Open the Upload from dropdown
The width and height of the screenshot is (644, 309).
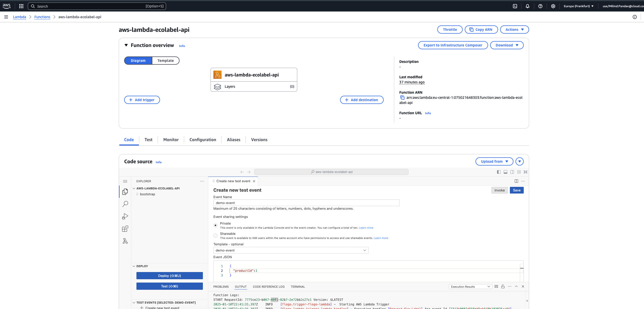coord(494,161)
